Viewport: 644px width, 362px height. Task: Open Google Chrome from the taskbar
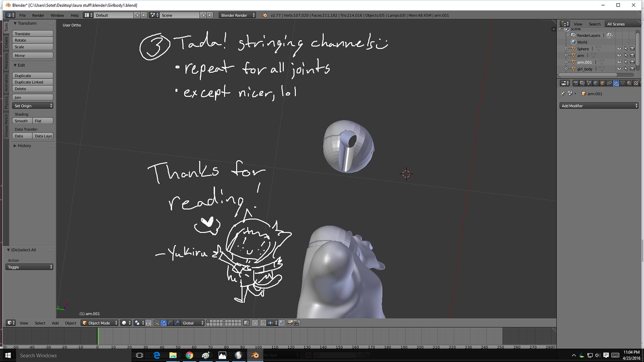[x=190, y=355]
